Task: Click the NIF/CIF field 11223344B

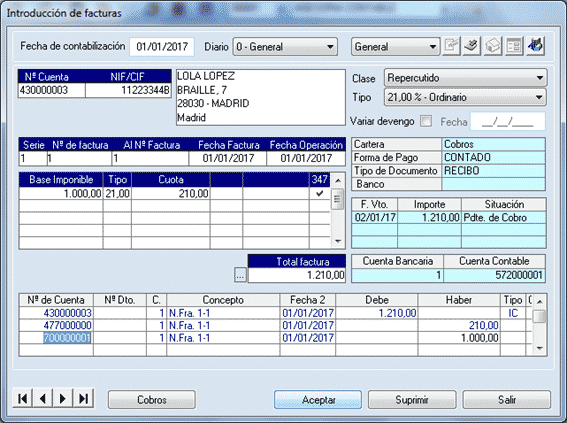Action: click(128, 90)
